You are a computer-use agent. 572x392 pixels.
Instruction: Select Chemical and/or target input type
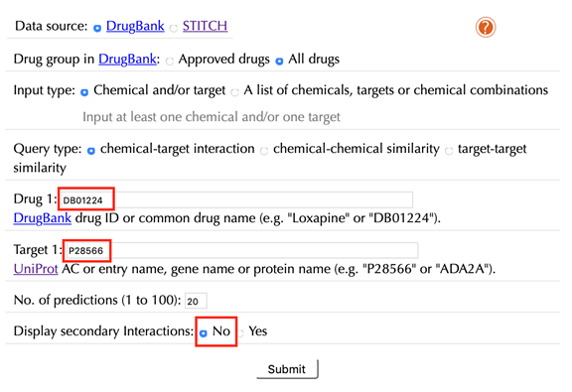point(84,92)
